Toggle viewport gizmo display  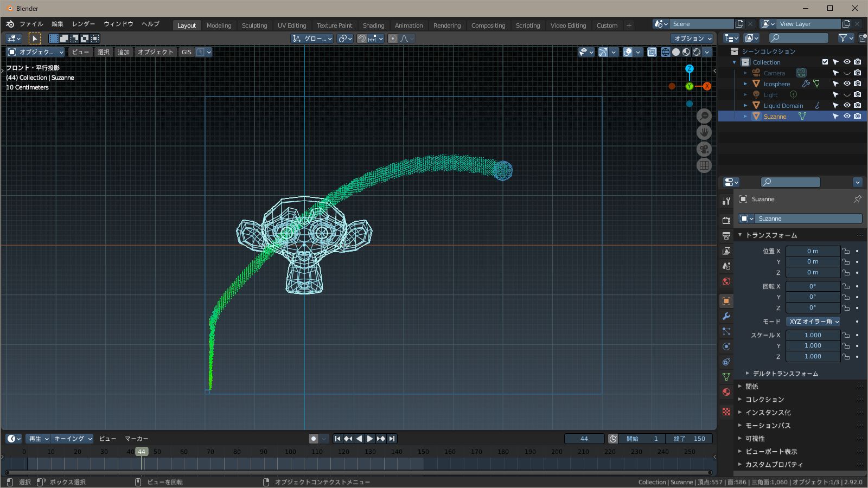(603, 52)
